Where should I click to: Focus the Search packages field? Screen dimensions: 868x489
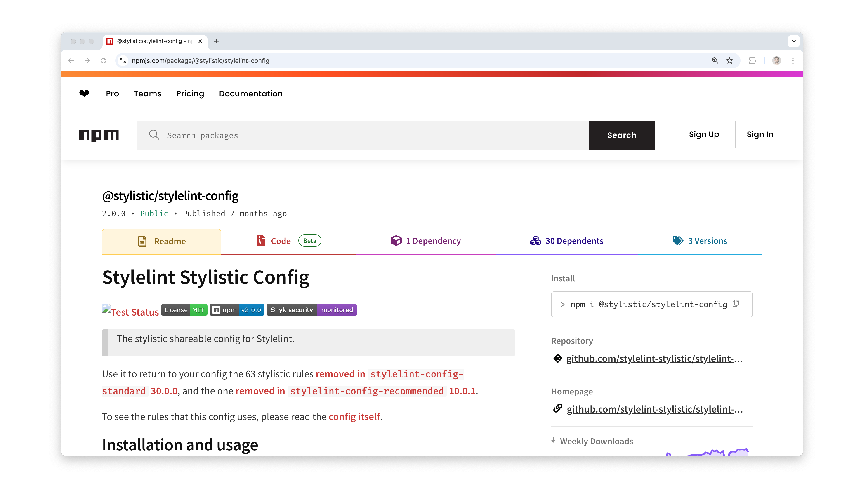pyautogui.click(x=363, y=135)
